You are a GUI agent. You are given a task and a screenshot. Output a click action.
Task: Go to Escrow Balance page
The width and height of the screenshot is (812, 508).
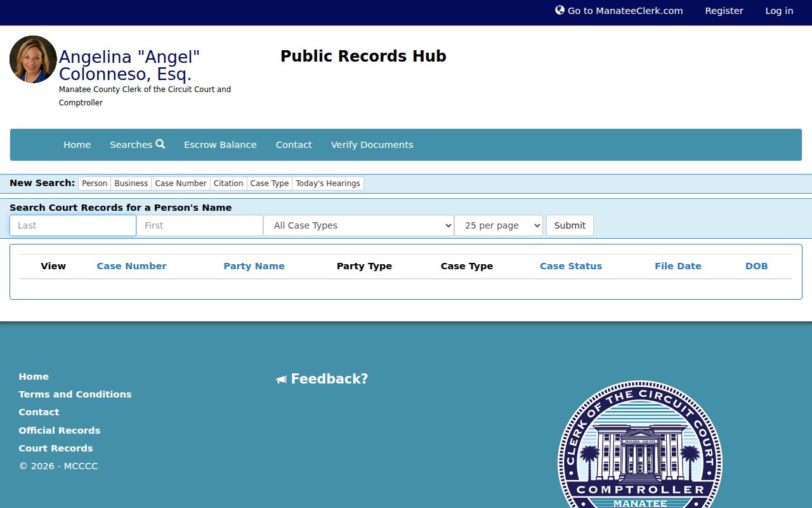pyautogui.click(x=220, y=145)
